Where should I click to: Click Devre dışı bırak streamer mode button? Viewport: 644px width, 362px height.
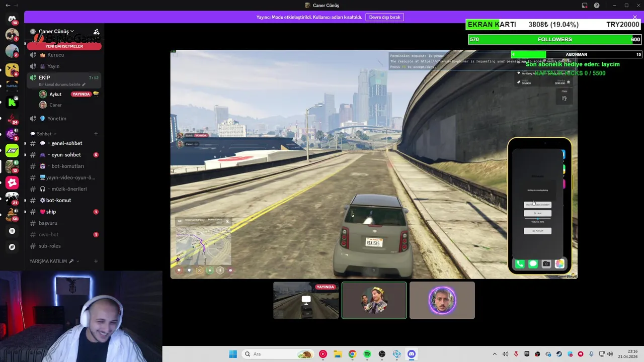[385, 17]
